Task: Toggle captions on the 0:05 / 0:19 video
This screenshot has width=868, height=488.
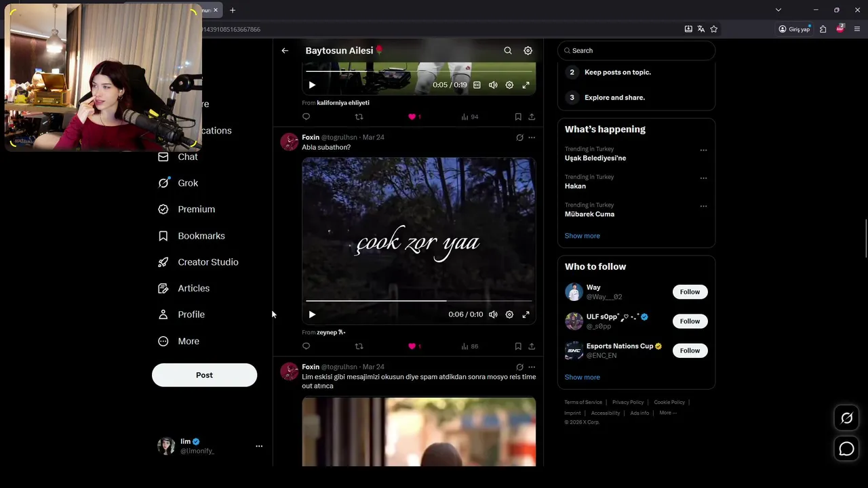Action: pyautogui.click(x=477, y=85)
